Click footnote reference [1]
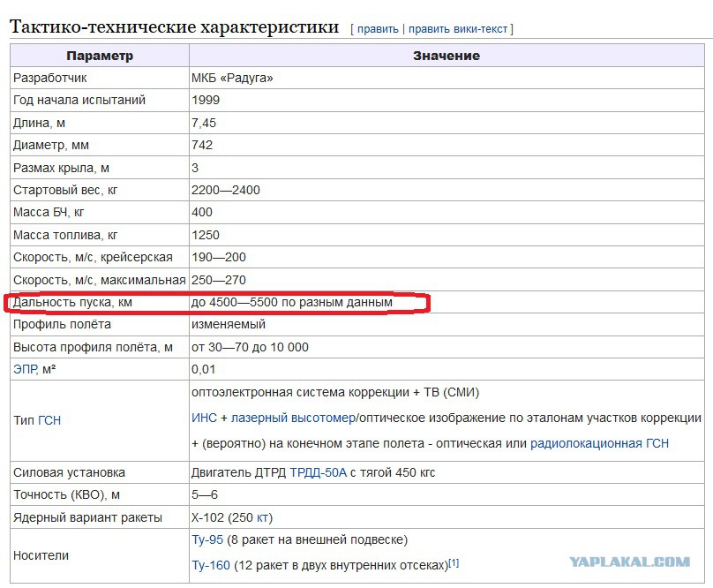Image resolution: width=713 pixels, height=588 pixels. (x=454, y=563)
